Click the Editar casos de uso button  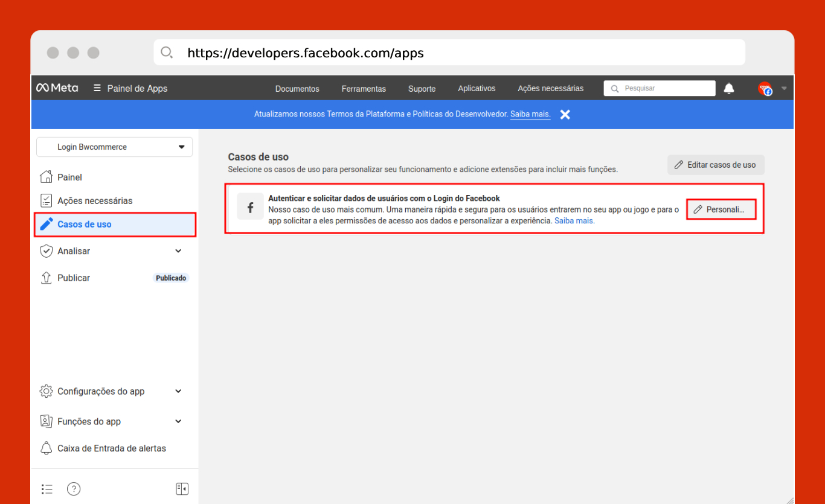[x=716, y=165]
